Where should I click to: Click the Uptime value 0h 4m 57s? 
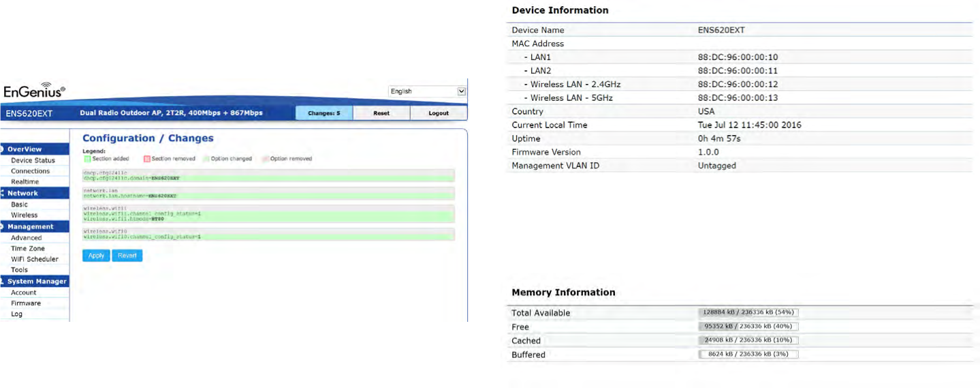pyautogui.click(x=719, y=138)
